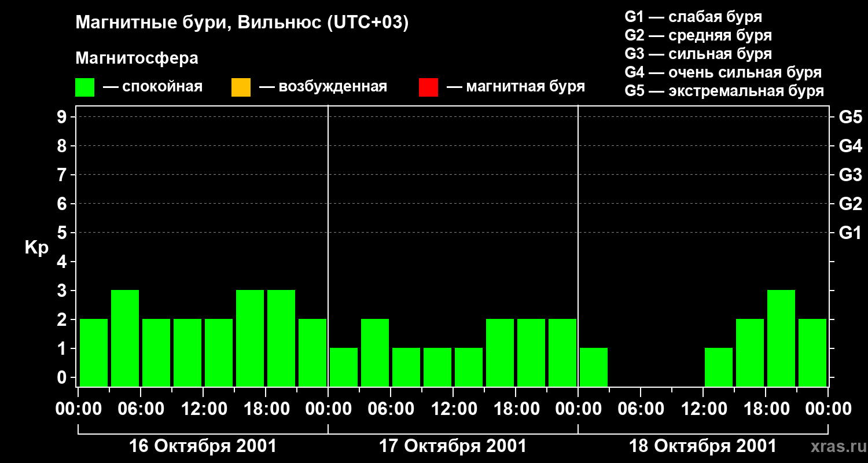Click the 03:00 bar of 17 October (Kp 2)
Viewport: 868px width, 463px height.
375,352
